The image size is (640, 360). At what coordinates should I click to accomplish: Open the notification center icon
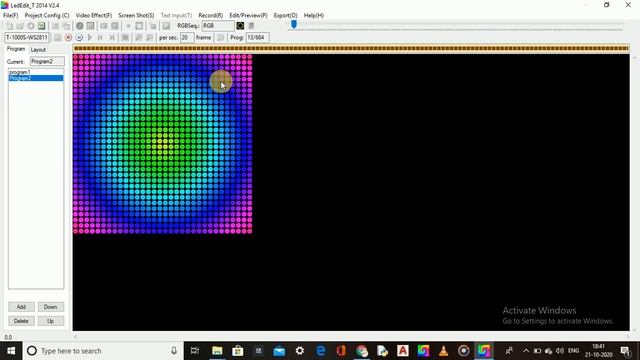tap(625, 351)
